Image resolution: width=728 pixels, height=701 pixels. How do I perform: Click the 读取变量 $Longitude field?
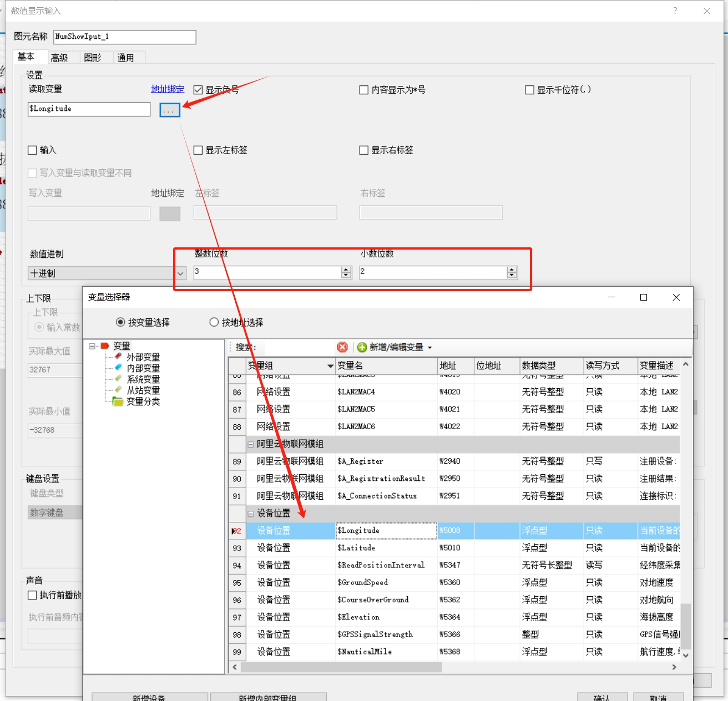pos(89,109)
